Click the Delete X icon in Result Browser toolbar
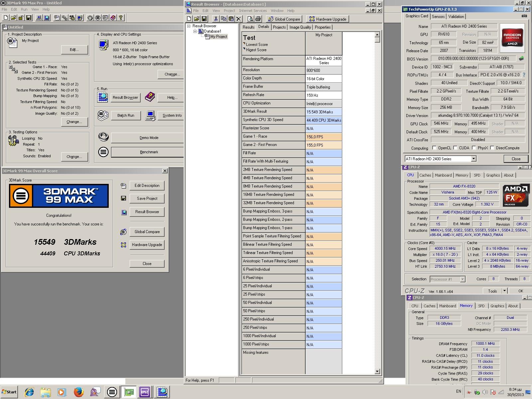 tap(238, 19)
